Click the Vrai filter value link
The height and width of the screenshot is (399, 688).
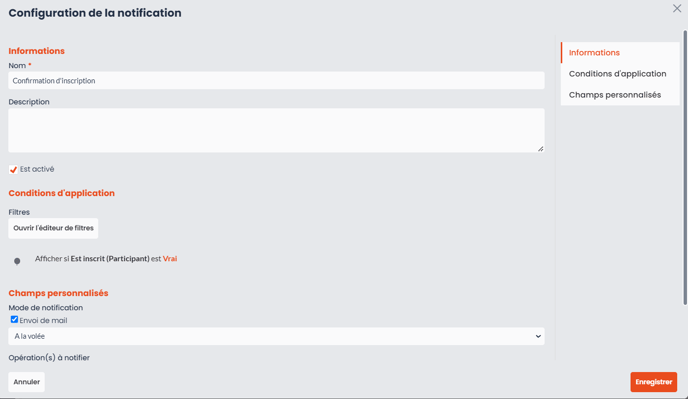(x=170, y=259)
